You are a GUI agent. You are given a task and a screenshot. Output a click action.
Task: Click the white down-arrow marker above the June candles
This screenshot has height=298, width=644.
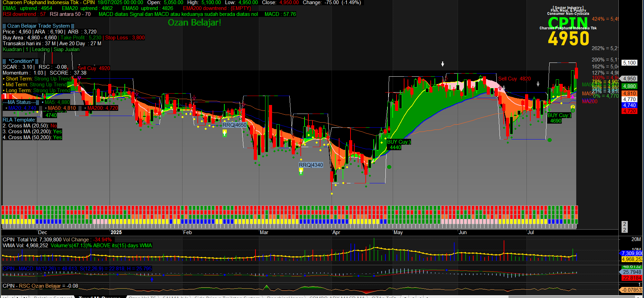[x=442, y=64]
